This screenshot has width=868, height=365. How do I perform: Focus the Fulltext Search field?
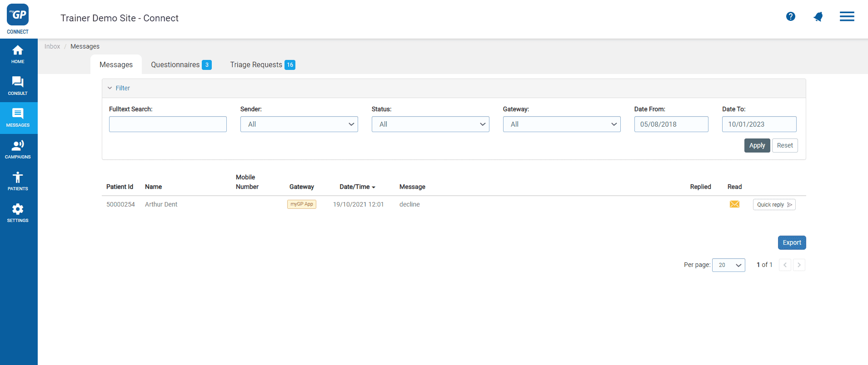[168, 124]
